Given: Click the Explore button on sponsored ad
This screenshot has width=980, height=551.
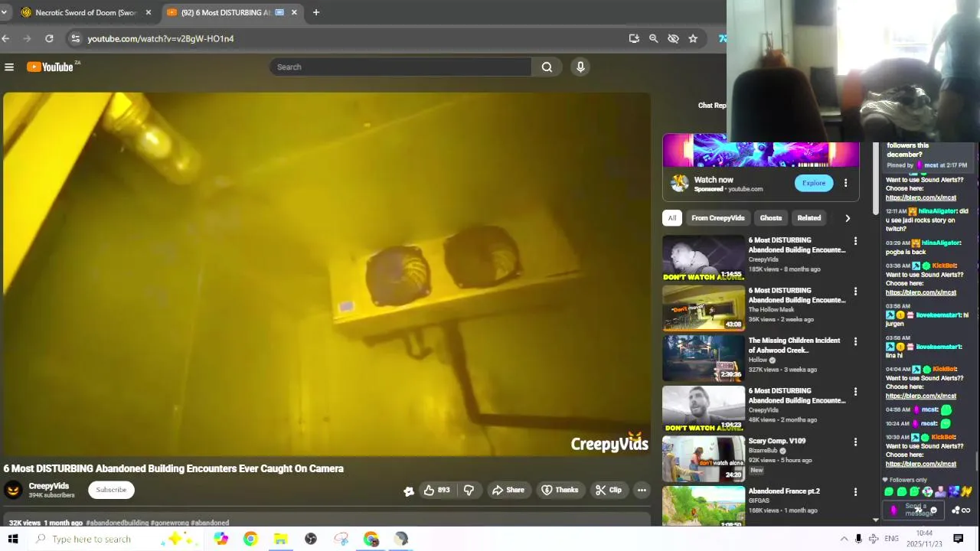Looking at the screenshot, I should [x=814, y=183].
